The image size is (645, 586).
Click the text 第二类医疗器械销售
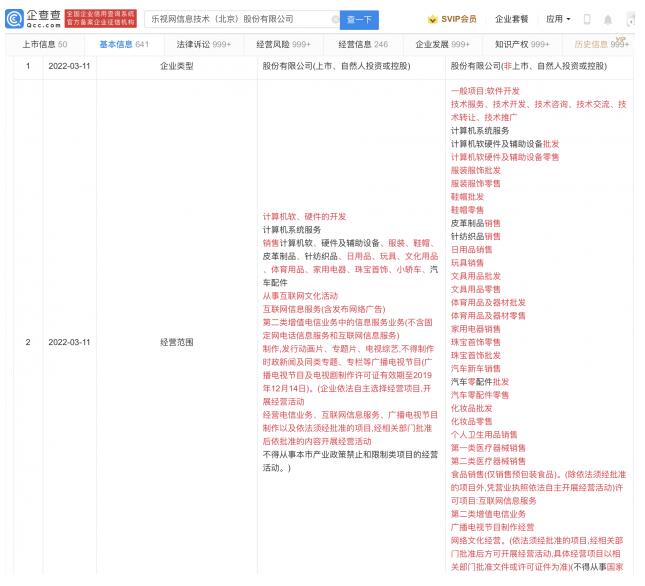click(x=488, y=461)
